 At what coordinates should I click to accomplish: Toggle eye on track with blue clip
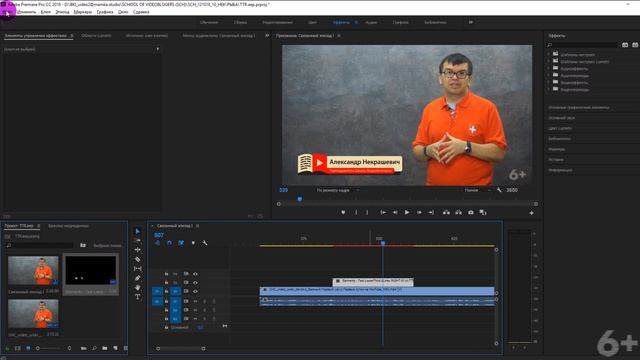click(x=195, y=291)
